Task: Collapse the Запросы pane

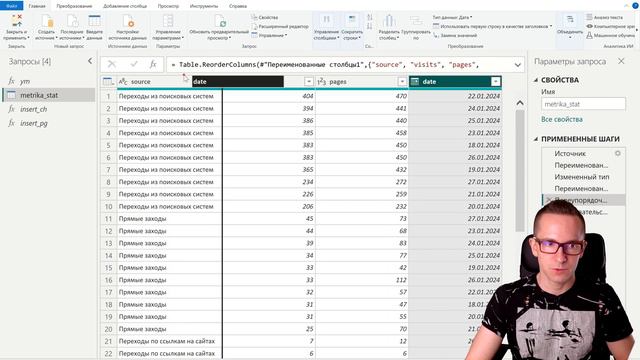Action: (x=90, y=61)
